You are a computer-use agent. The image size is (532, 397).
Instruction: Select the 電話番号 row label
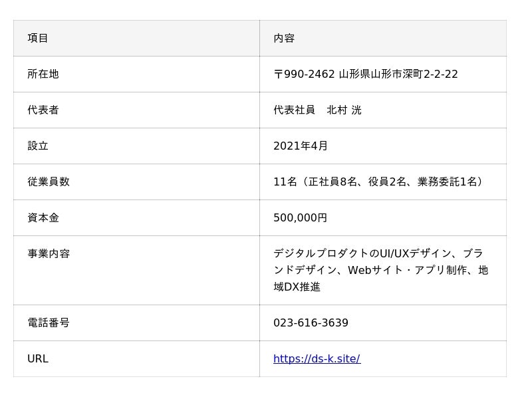49,323
